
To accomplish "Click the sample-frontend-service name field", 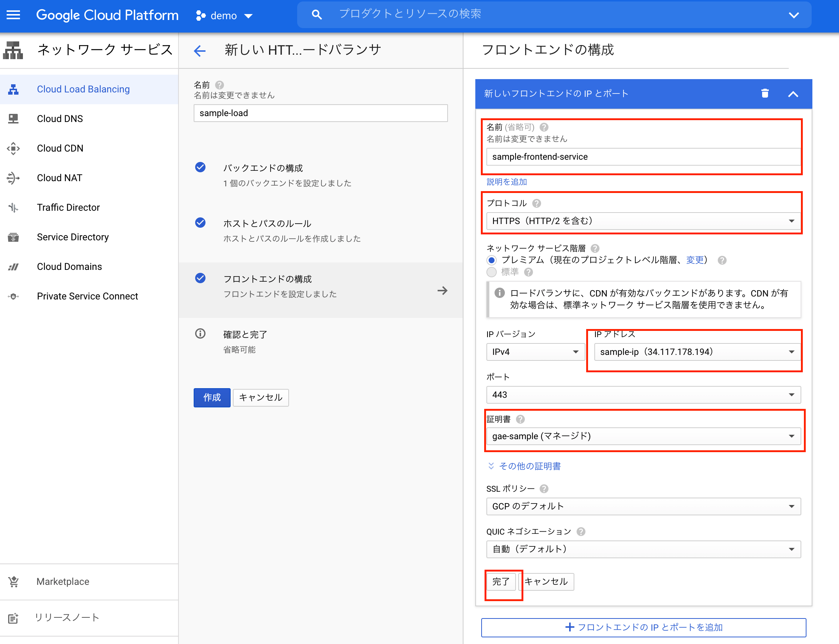I will [x=643, y=157].
